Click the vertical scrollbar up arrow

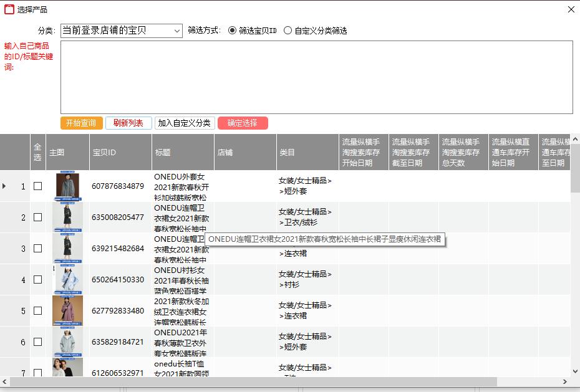point(576,138)
